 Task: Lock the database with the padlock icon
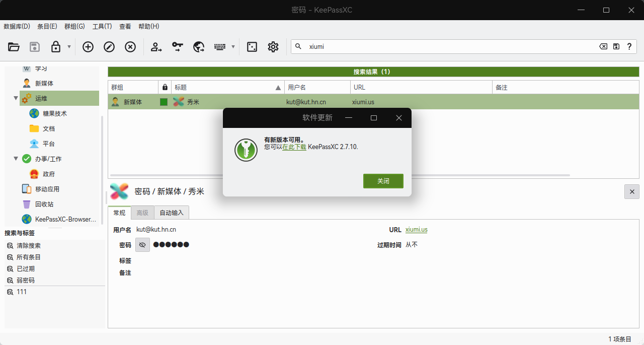(x=56, y=47)
